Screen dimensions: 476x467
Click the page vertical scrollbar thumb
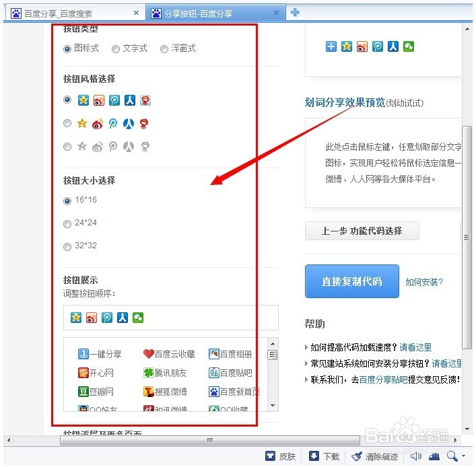pyautogui.click(x=467, y=238)
